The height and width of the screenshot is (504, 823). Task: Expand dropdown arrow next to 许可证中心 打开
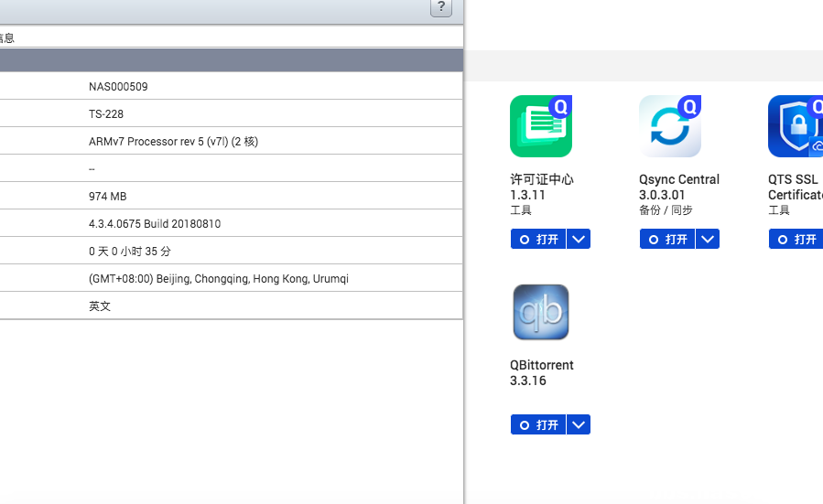579,239
